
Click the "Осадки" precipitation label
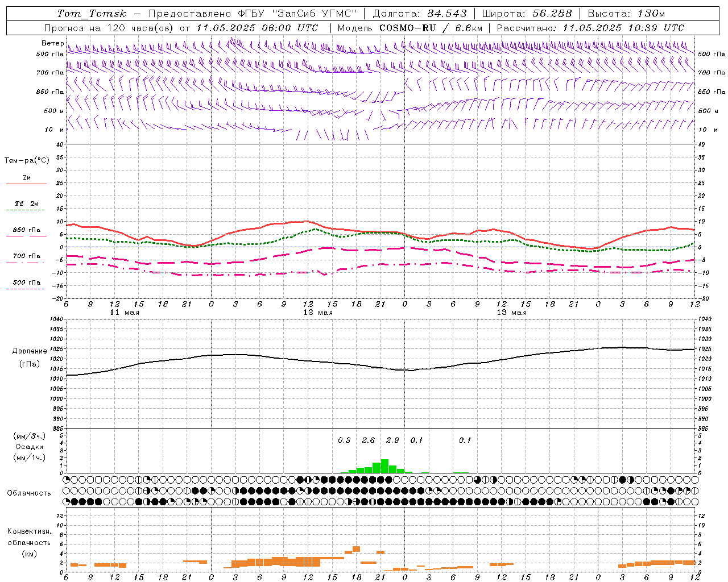(30, 447)
